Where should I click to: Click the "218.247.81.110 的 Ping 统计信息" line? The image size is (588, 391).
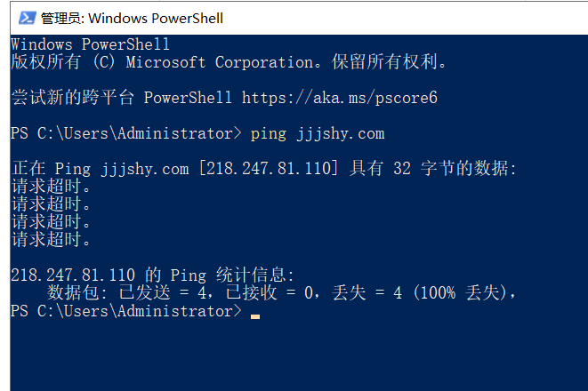[x=152, y=275]
